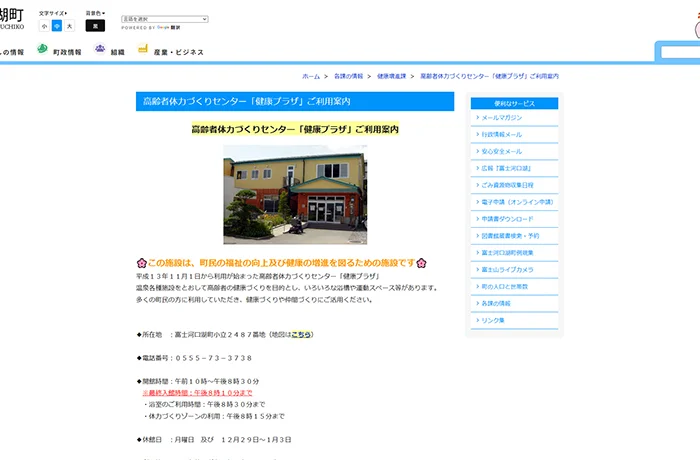This screenshot has width=700, height=460.
Task: Open 行政情報メール in the sidebar
Action: (x=501, y=134)
